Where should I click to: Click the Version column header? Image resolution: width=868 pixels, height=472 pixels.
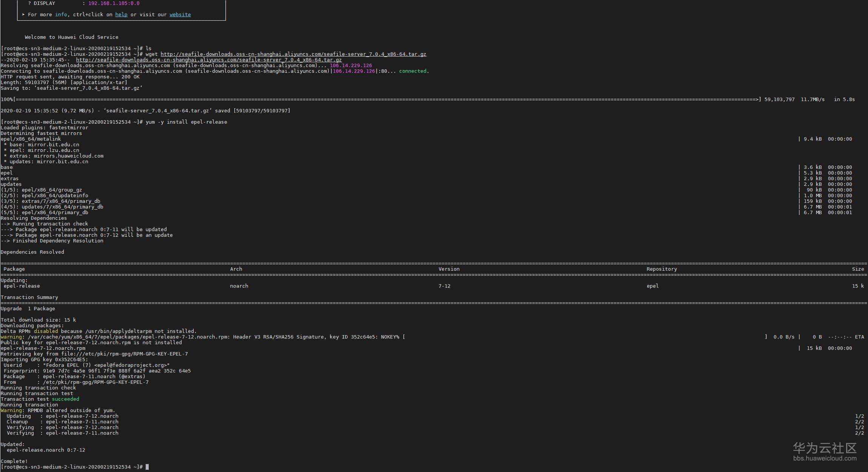449,269
